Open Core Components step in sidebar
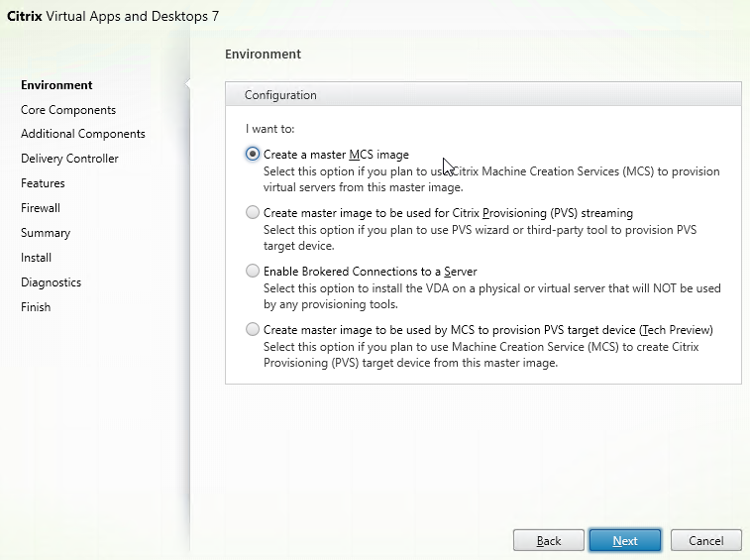 coord(68,110)
